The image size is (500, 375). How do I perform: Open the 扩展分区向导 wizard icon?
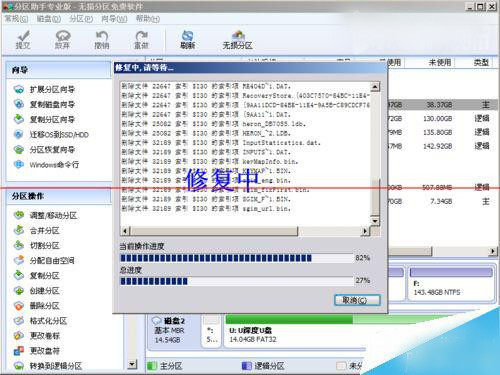pos(19,89)
